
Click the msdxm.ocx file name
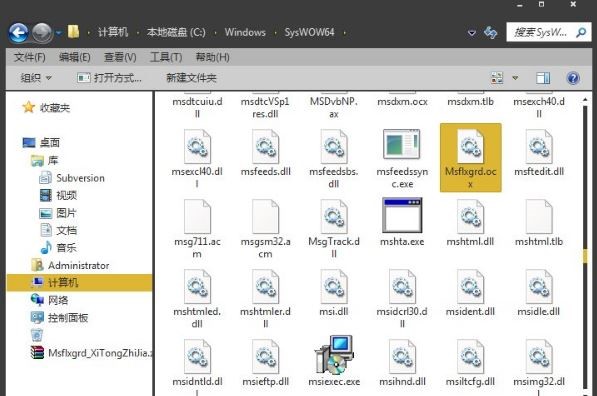point(402,102)
